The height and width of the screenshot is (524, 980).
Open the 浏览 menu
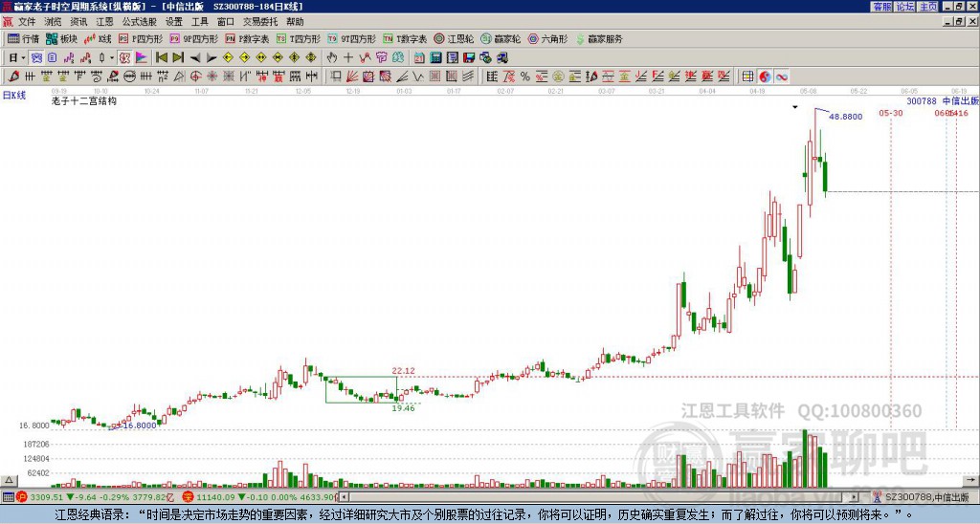pos(53,22)
